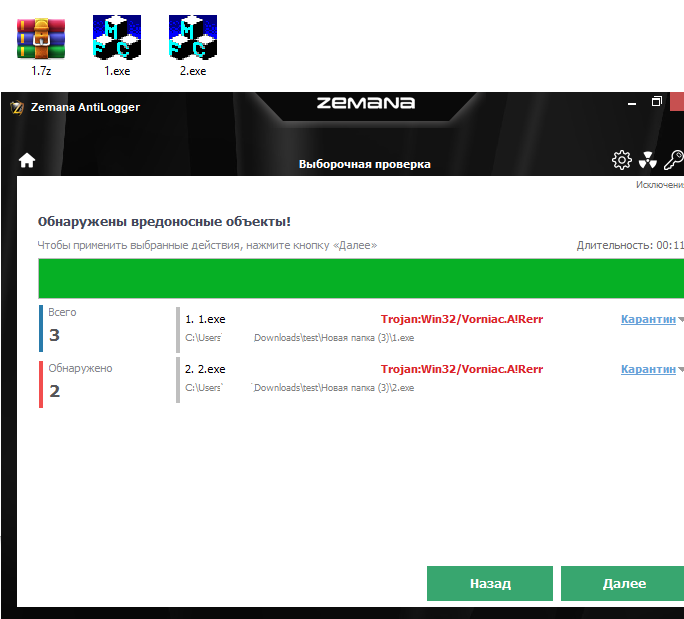The image size is (684, 619).
Task: Go to Zemana home screen
Action: tap(27, 160)
